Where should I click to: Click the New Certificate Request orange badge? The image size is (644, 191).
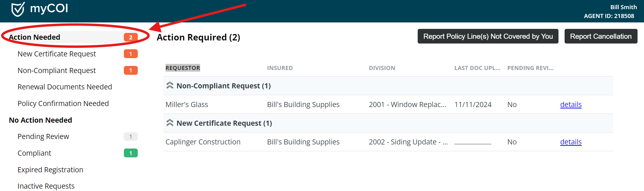131,54
